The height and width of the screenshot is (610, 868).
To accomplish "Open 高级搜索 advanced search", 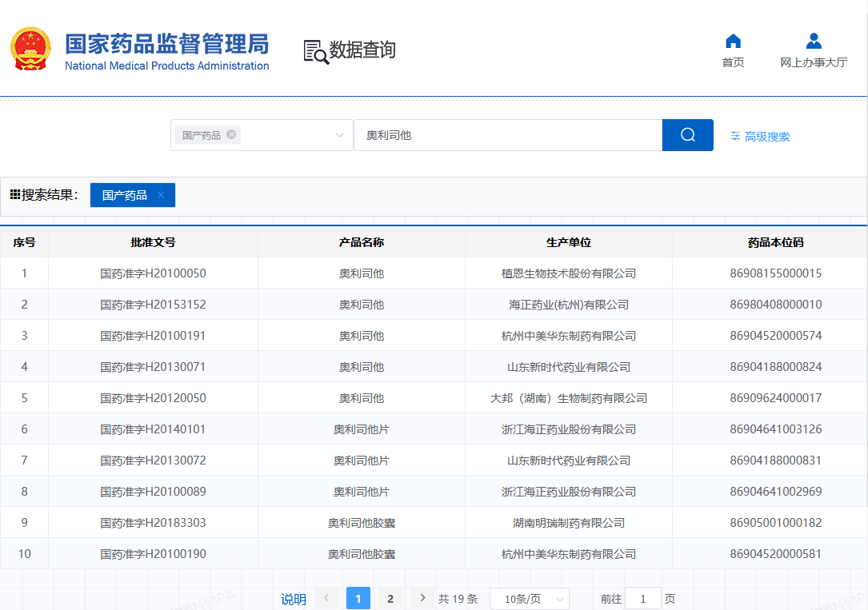I will coord(766,137).
